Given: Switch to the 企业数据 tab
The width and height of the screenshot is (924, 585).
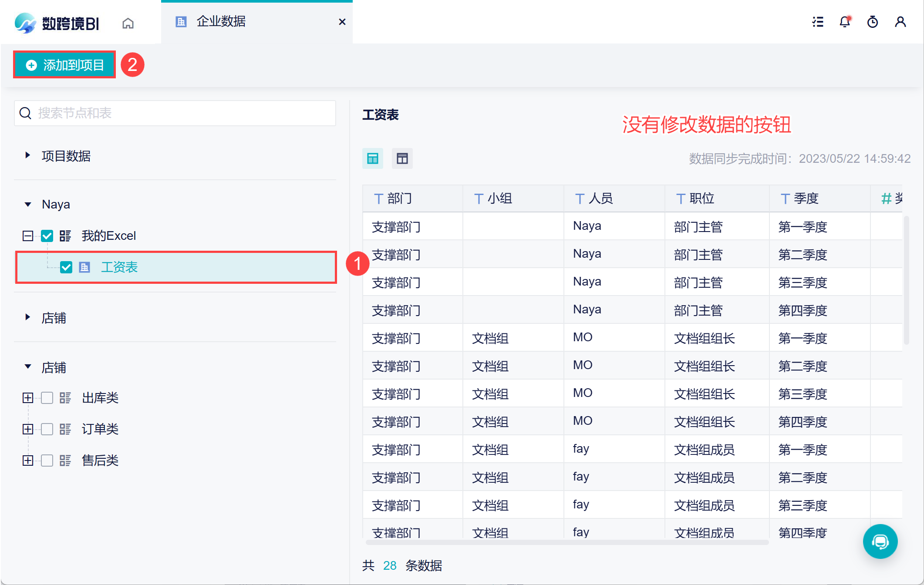Looking at the screenshot, I should click(221, 21).
